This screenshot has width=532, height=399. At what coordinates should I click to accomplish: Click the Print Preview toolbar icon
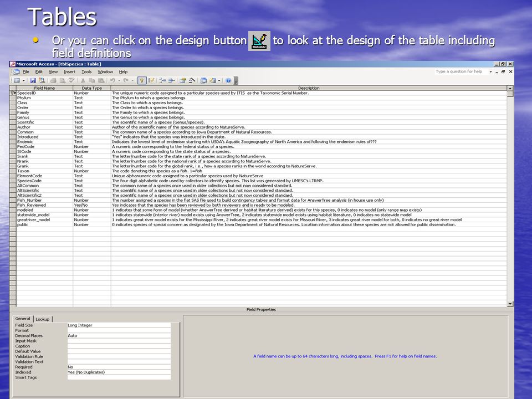63,81
